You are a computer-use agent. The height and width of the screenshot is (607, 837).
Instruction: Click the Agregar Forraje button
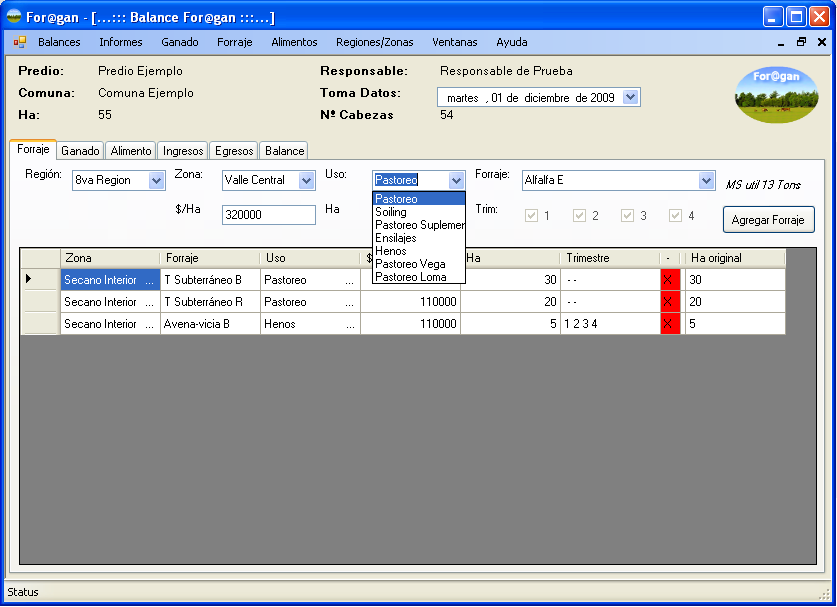(x=768, y=219)
